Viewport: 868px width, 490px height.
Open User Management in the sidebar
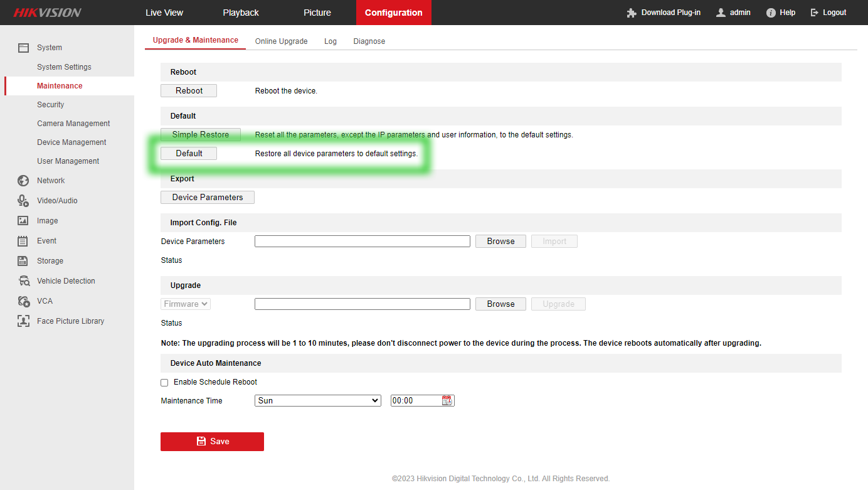click(68, 161)
